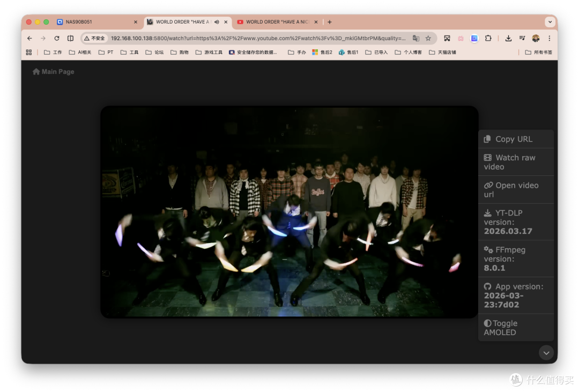Open the blue rounded extension icon
This screenshot has width=579, height=392.
click(474, 38)
